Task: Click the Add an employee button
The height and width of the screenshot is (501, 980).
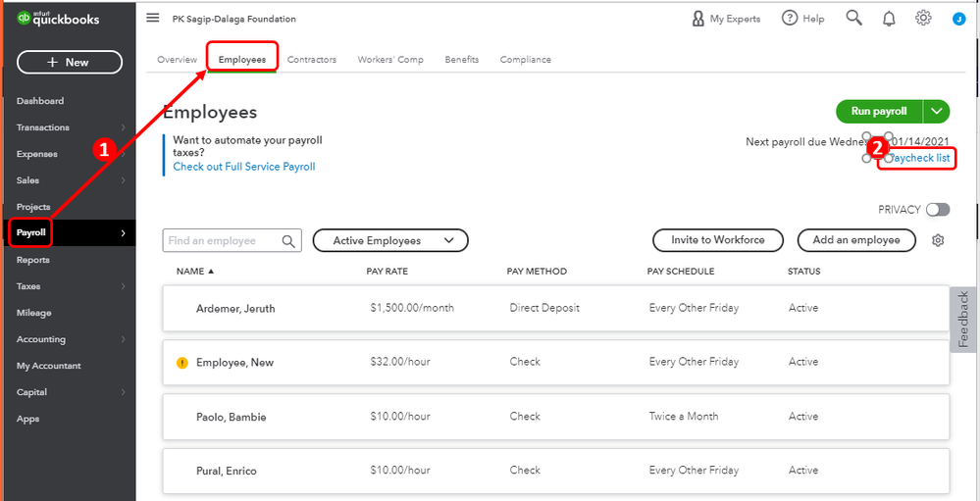Action: coord(856,240)
